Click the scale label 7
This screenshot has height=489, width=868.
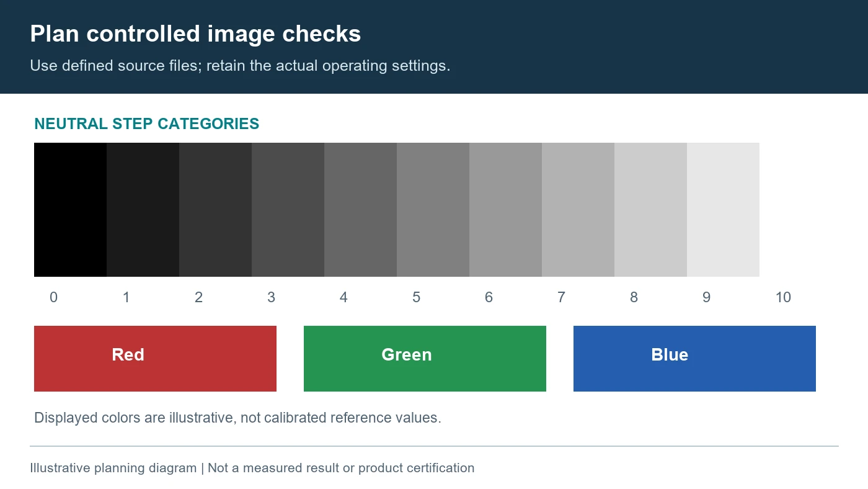click(x=561, y=297)
